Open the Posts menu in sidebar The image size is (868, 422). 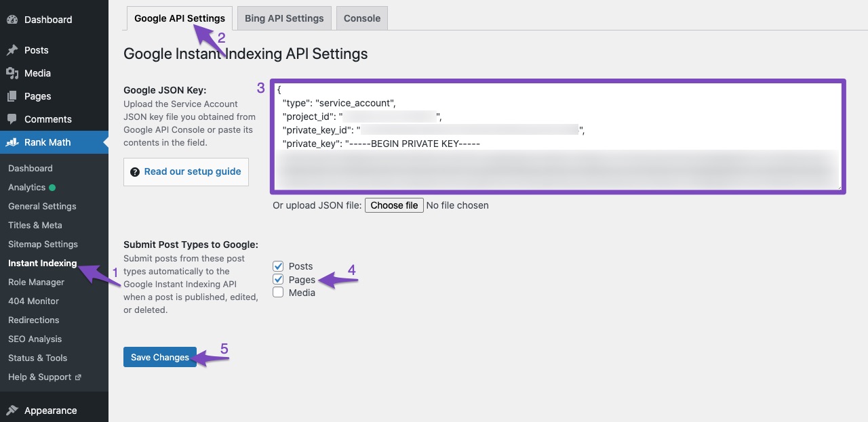[x=37, y=50]
